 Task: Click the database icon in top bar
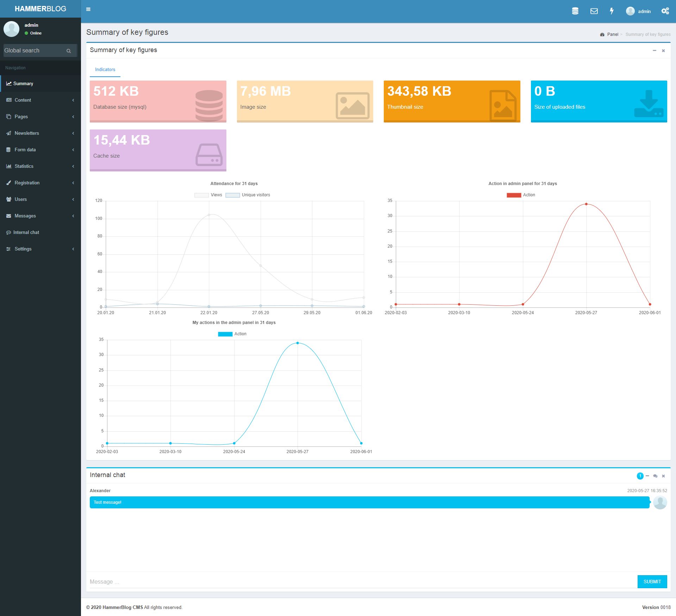(x=575, y=11)
